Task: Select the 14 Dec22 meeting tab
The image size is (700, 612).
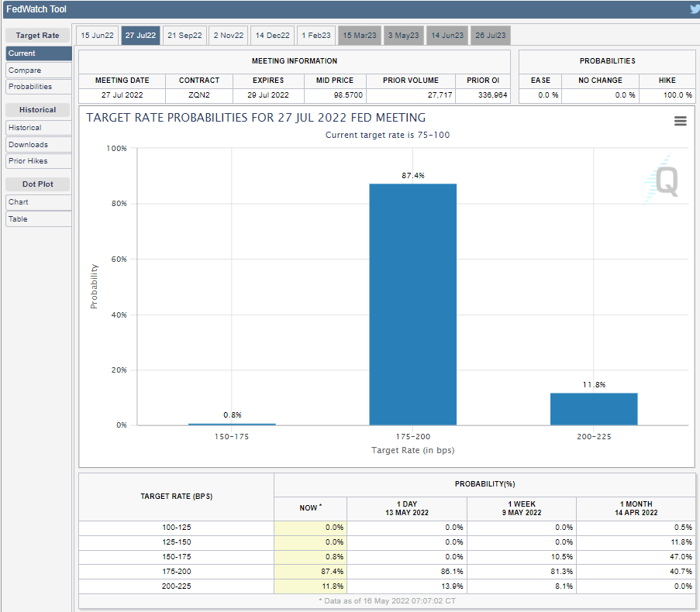Action: 272,36
